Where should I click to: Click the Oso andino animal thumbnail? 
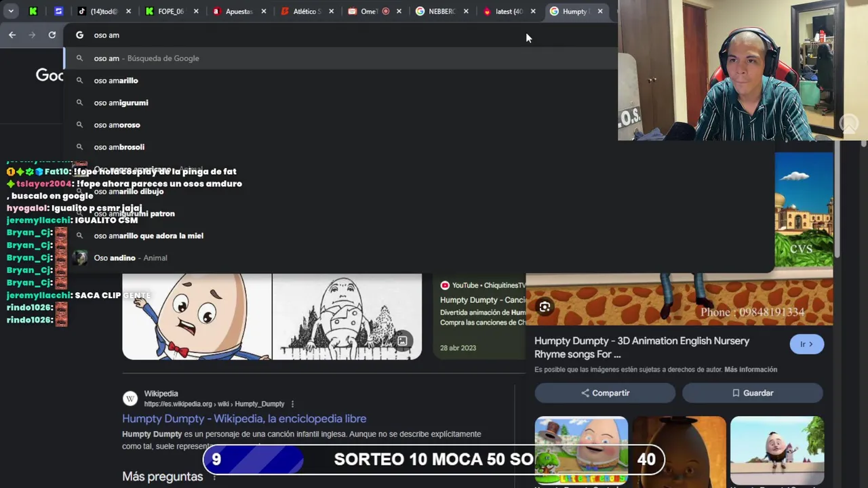[80, 258]
